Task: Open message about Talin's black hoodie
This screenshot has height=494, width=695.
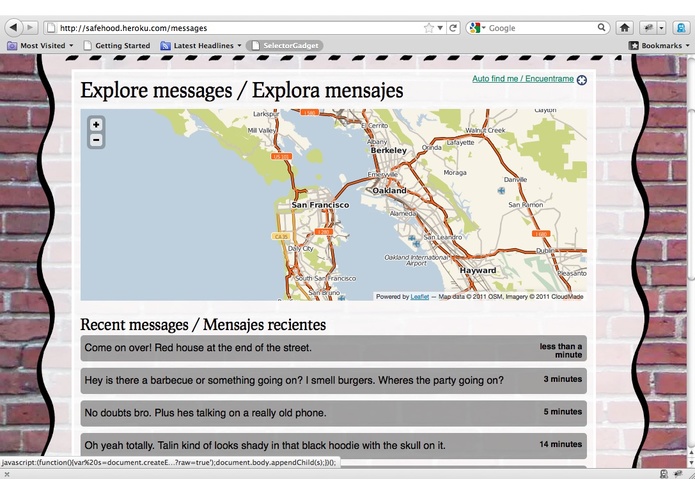Action: pyautogui.click(x=333, y=445)
